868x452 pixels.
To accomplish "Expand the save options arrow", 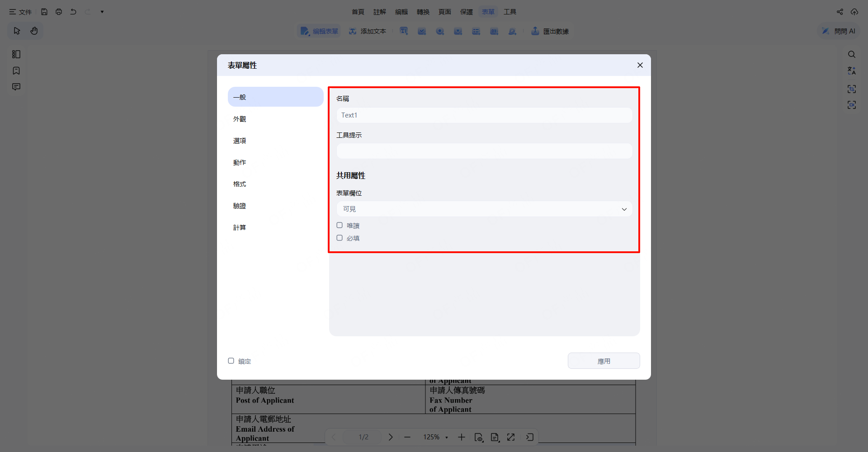I will pyautogui.click(x=102, y=12).
